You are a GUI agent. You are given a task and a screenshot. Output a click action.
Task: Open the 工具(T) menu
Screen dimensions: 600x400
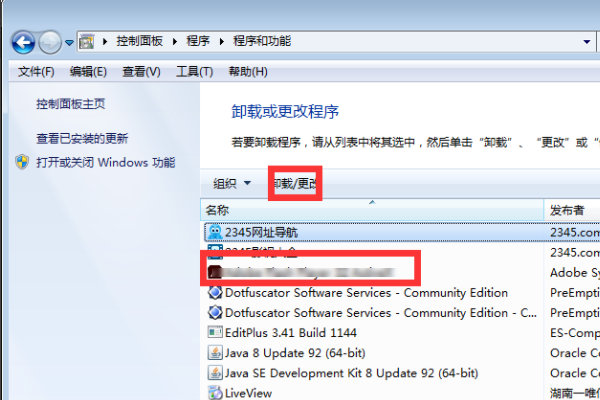(x=194, y=72)
